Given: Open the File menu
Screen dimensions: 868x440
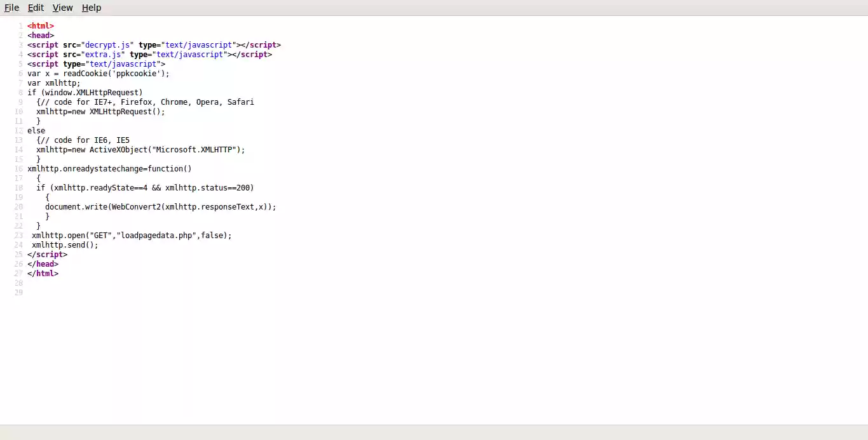Looking at the screenshot, I should click(11, 8).
